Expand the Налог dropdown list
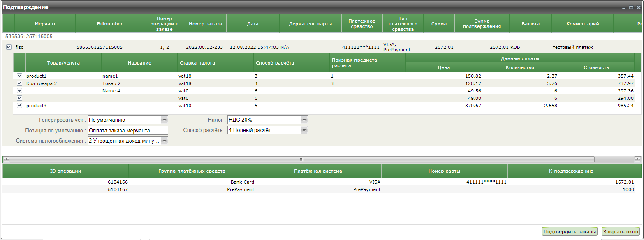Screen dimensions: 644x240 [304, 120]
